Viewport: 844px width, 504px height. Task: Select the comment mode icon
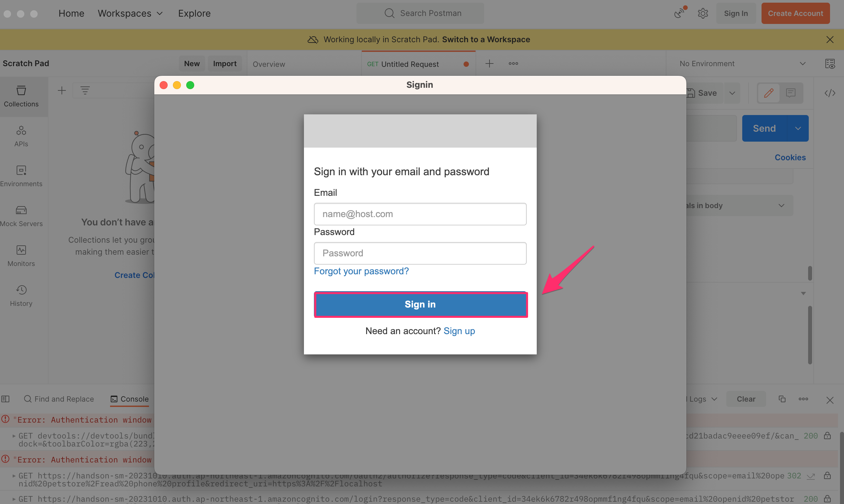tap(791, 93)
